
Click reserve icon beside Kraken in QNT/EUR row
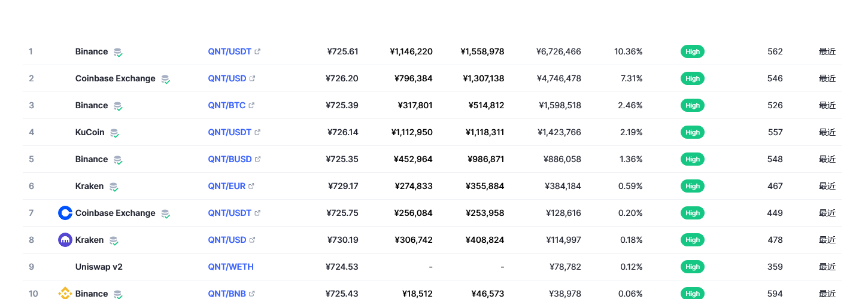click(114, 187)
